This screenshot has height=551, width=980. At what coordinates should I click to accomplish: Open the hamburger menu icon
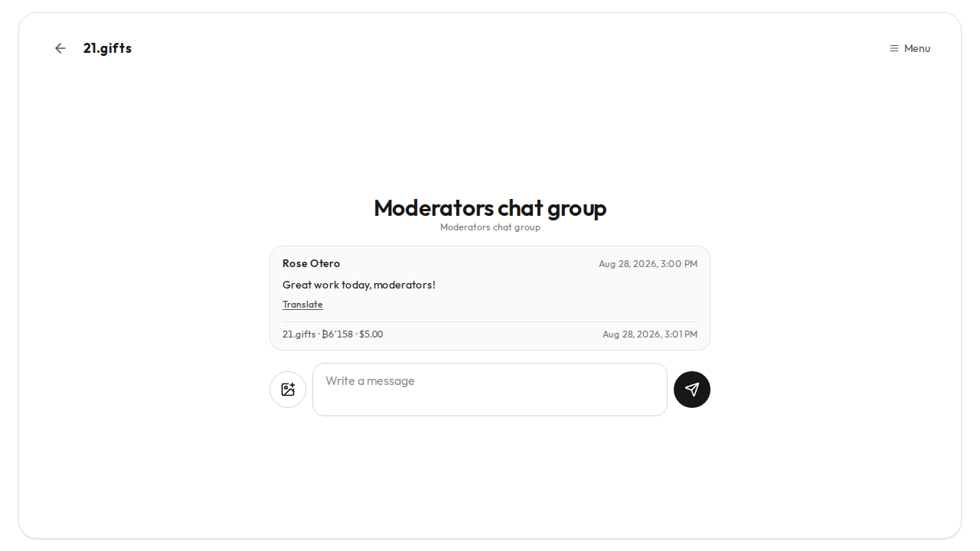click(893, 48)
